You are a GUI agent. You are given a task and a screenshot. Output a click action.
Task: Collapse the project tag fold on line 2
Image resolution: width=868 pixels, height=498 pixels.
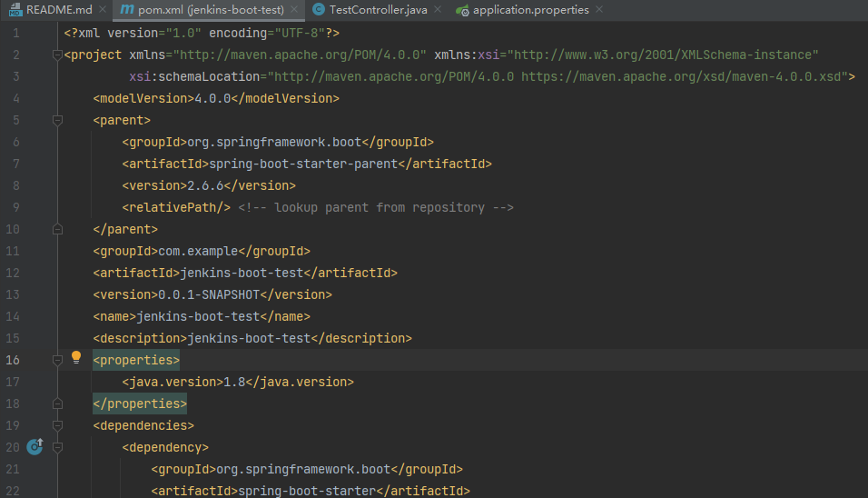click(x=57, y=55)
